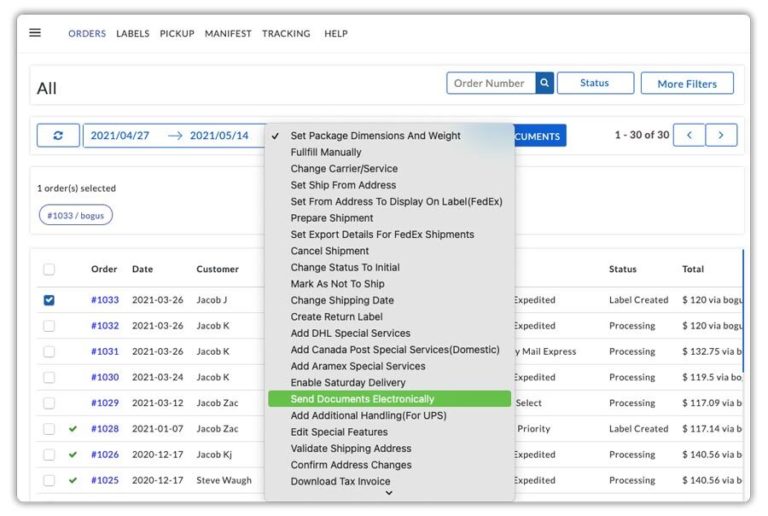Choose Download Tax Invoice

[x=389, y=481]
